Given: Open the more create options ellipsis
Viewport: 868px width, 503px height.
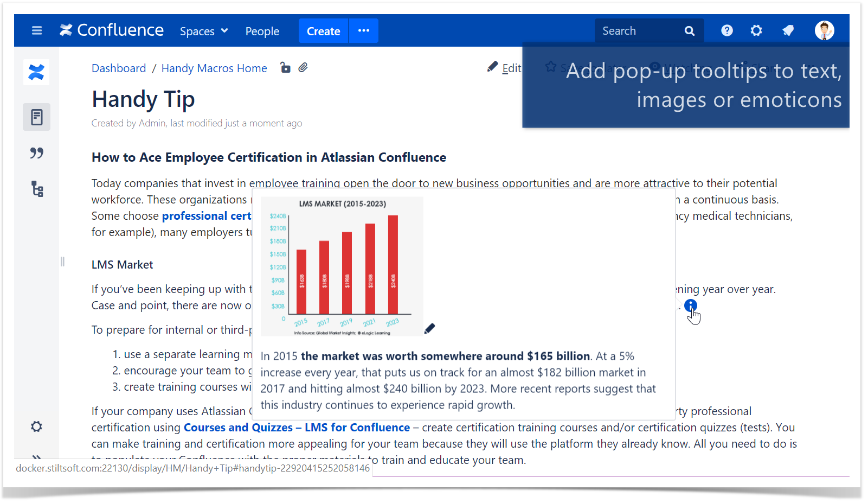Looking at the screenshot, I should pyautogui.click(x=364, y=31).
